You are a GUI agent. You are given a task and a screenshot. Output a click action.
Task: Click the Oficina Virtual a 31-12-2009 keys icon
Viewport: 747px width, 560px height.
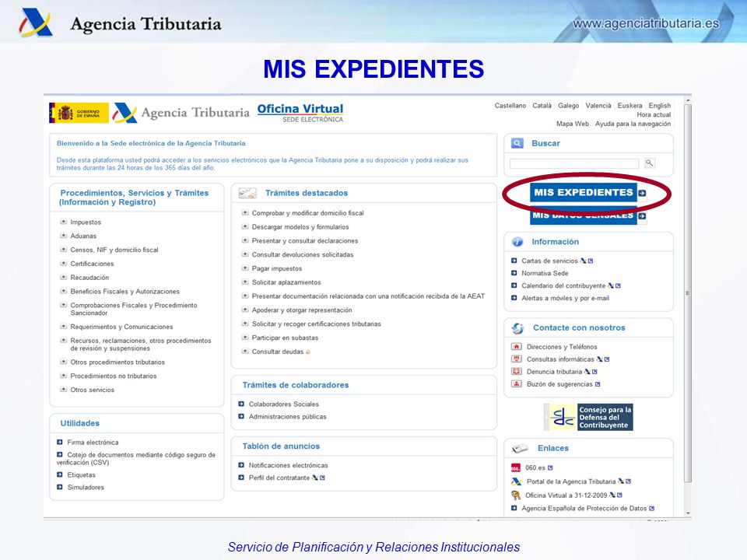[515, 495]
